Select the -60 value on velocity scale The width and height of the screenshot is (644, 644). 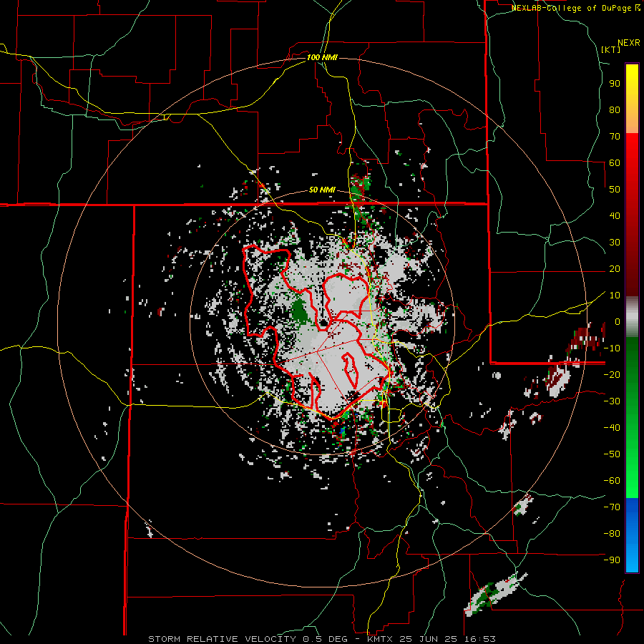[x=612, y=481]
